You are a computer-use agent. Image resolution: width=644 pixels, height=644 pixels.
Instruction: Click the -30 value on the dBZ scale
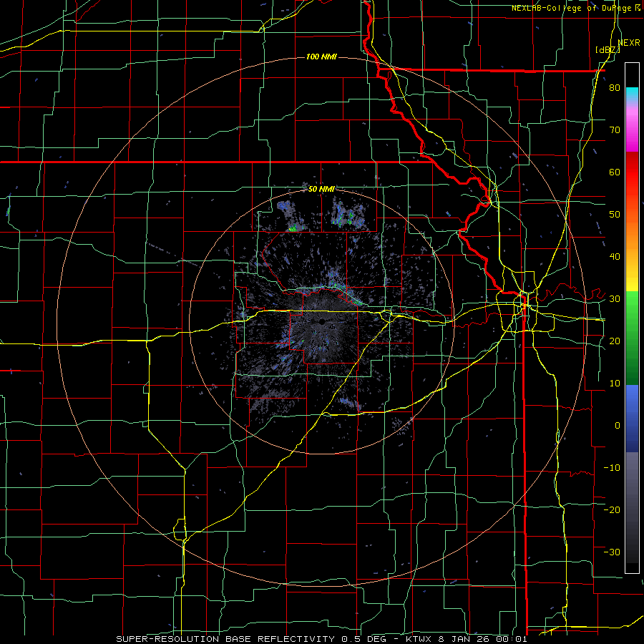click(x=612, y=552)
